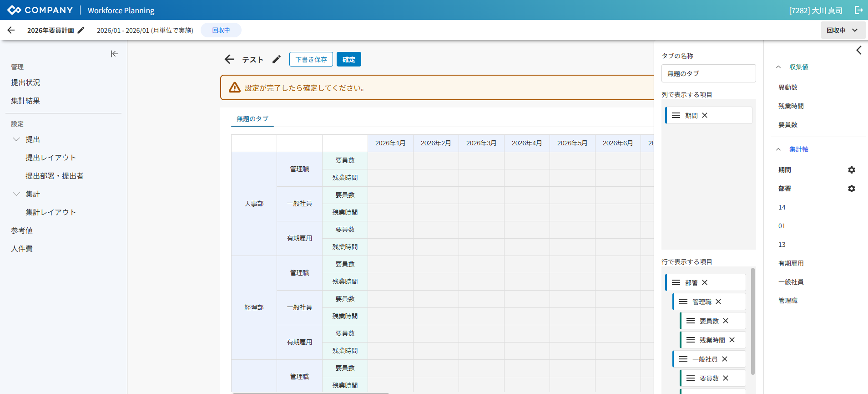Select 要員数 under 収集値

(788, 125)
